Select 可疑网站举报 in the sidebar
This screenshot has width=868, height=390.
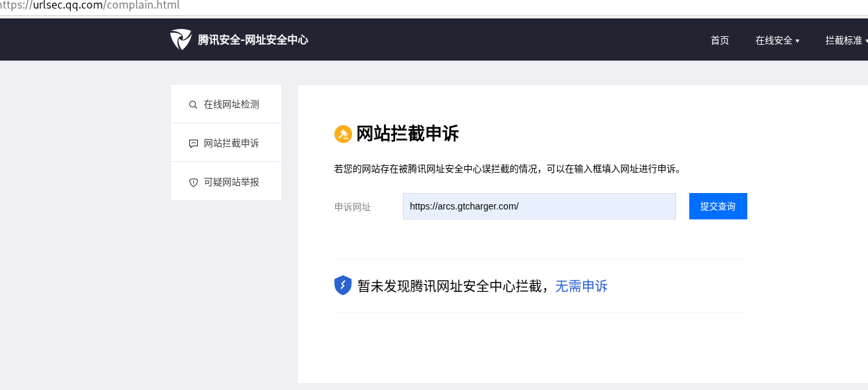(x=226, y=182)
